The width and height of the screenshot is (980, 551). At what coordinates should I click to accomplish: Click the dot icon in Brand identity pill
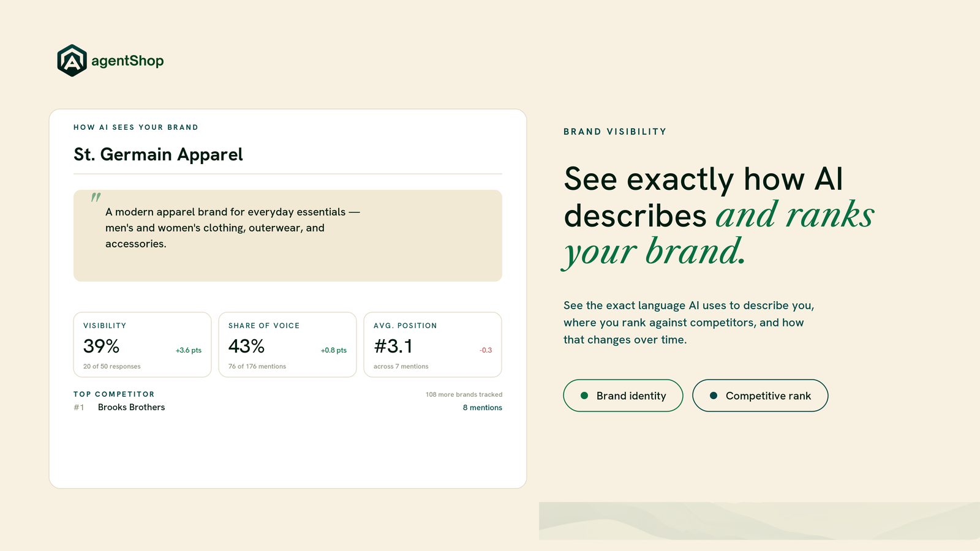[x=584, y=395]
